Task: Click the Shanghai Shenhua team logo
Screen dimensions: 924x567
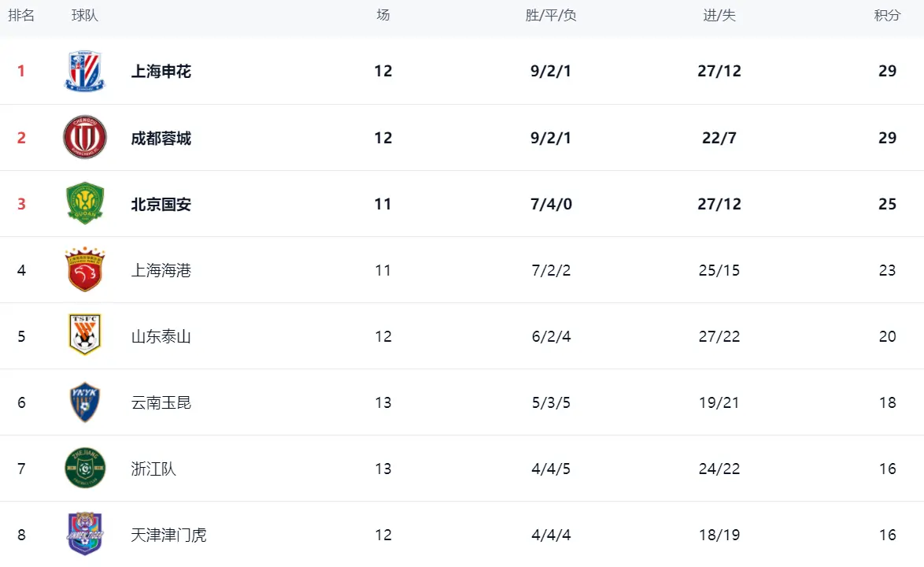Action: (x=85, y=72)
